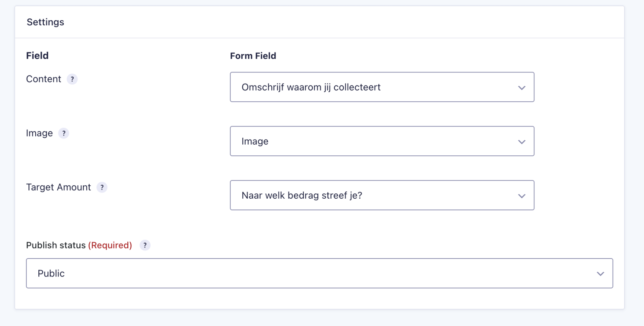The height and width of the screenshot is (326, 644).
Task: Click the chevron on the Content form field
Action: (522, 87)
